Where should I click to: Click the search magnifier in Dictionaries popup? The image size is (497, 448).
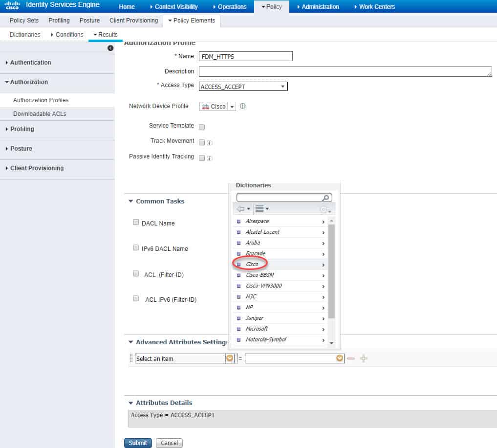tap(325, 198)
